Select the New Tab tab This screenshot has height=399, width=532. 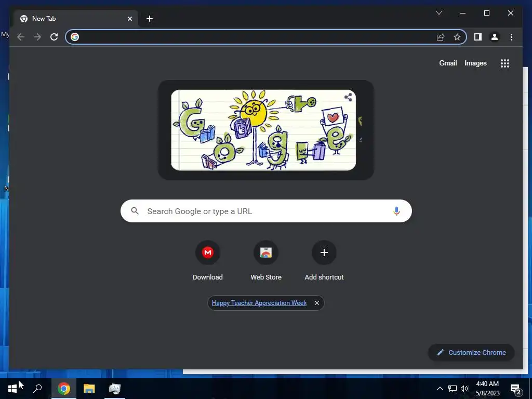pyautogui.click(x=76, y=19)
